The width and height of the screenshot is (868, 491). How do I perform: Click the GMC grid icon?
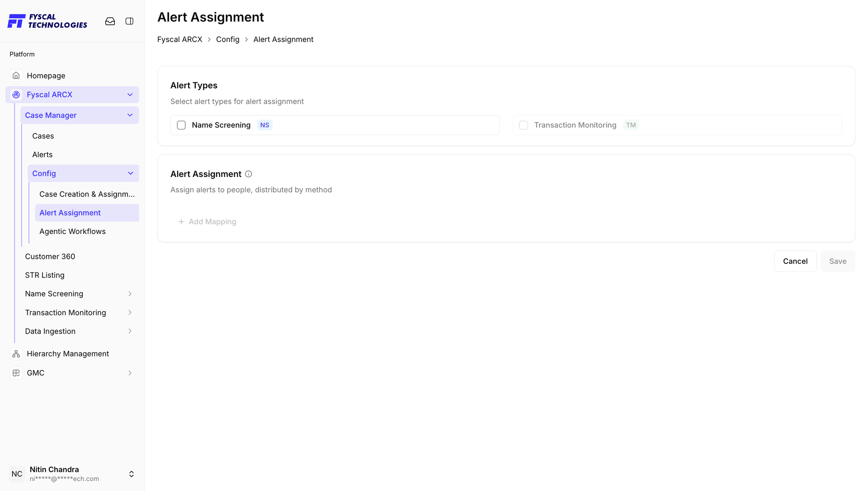tap(16, 373)
